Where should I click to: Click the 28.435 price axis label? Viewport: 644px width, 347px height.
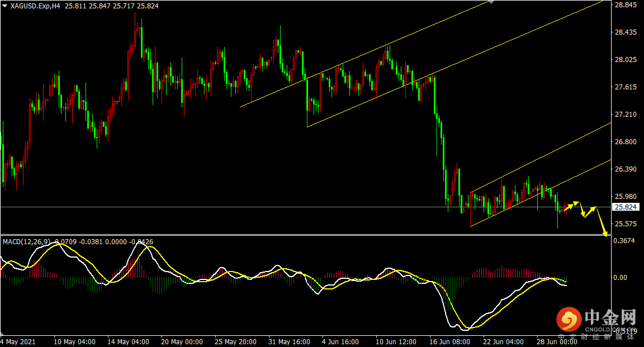click(x=626, y=32)
